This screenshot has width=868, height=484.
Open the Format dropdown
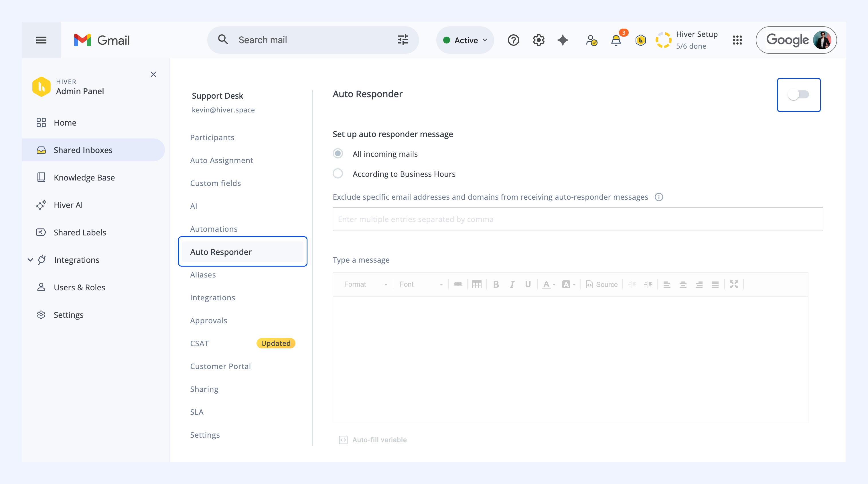pyautogui.click(x=366, y=284)
